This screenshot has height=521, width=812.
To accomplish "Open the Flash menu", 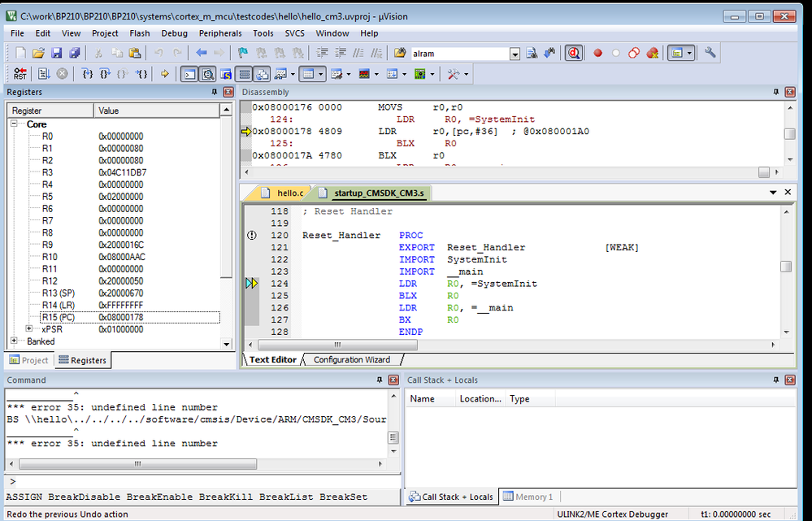I will pyautogui.click(x=139, y=33).
